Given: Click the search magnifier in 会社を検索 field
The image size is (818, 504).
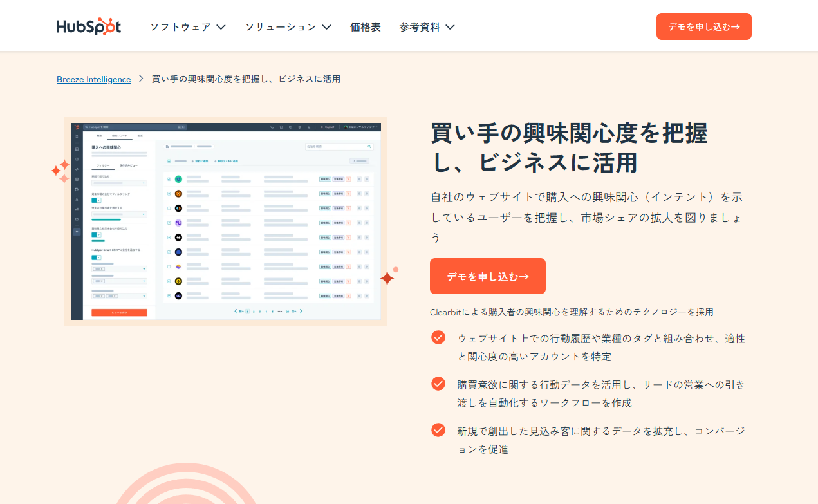Looking at the screenshot, I should [369, 147].
